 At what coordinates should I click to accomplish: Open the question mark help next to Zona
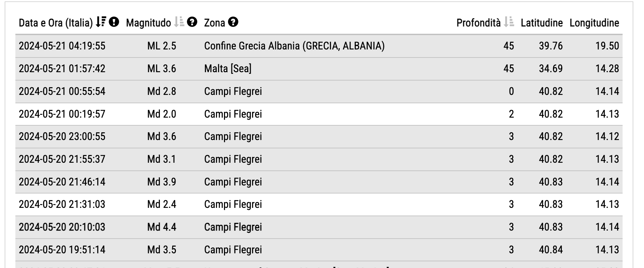pos(233,22)
